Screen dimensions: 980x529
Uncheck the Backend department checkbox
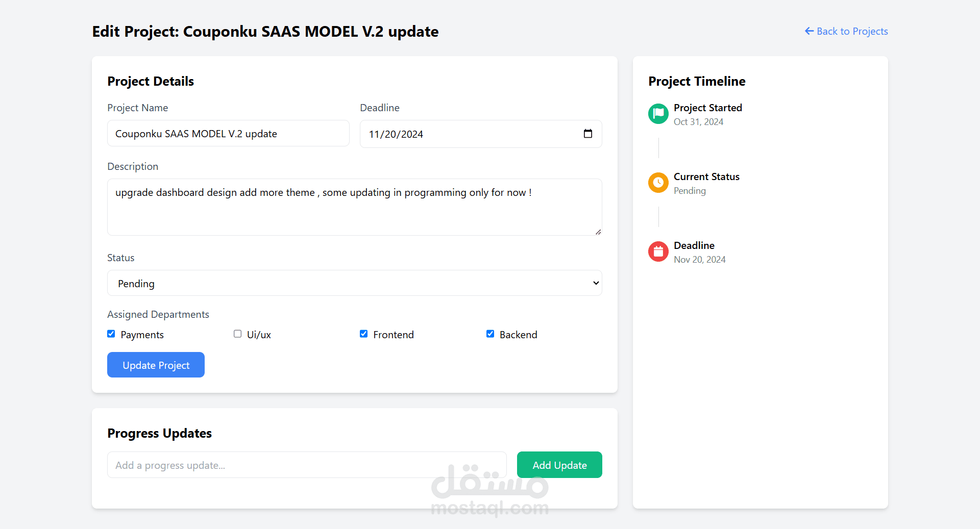490,334
